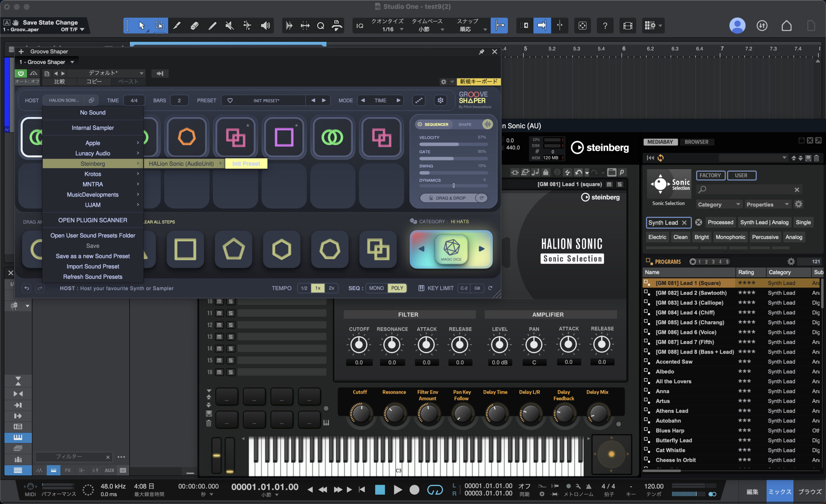Choose Internal Sampler menu entry
The height and width of the screenshot is (504, 826).
(x=93, y=128)
